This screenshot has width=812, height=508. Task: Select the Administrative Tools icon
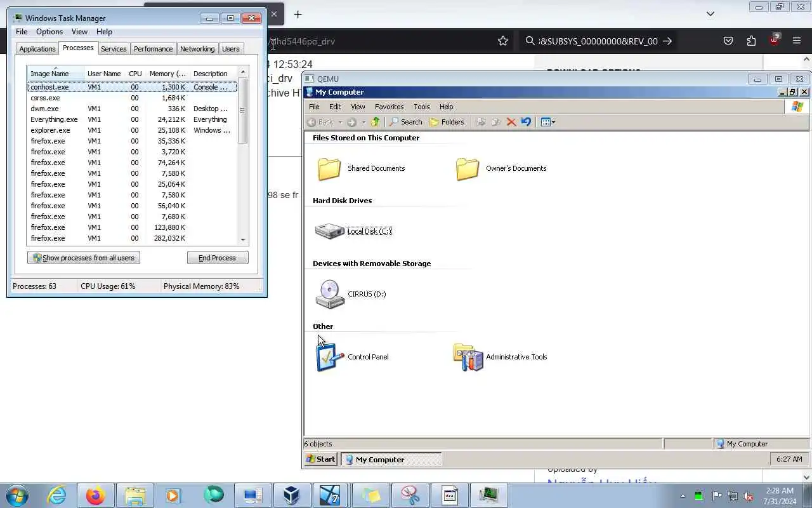click(468, 357)
